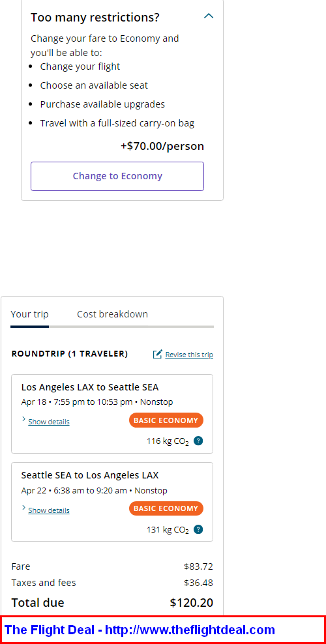This screenshot has width=326, height=644.
Task: Expand chevron next to SEA to LAX Show details
Action: 24,508
